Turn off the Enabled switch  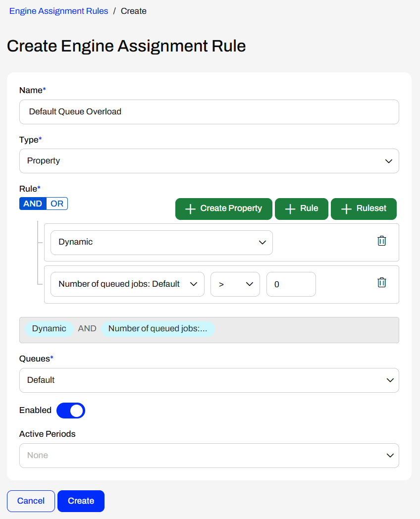[x=71, y=411]
